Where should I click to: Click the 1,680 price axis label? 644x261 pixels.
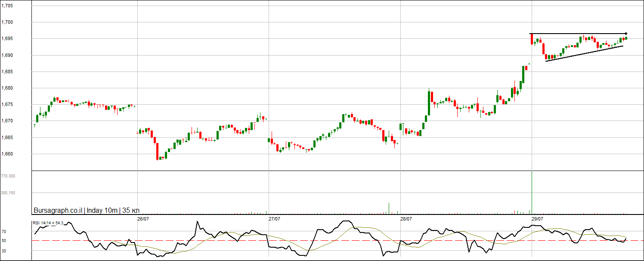point(7,88)
